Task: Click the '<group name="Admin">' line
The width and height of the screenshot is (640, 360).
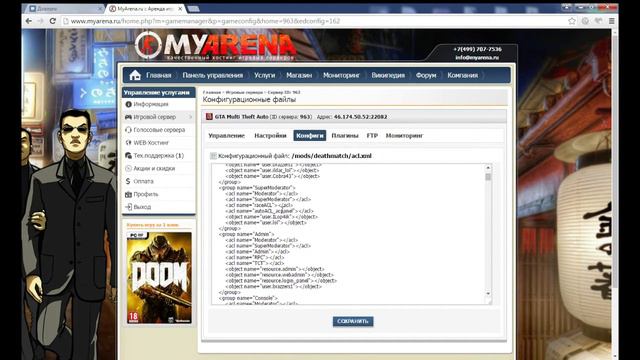Action: pos(246,234)
